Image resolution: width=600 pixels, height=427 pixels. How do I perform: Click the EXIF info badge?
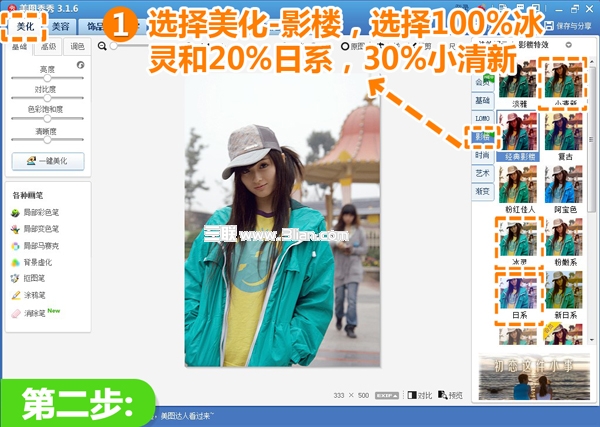387,396
